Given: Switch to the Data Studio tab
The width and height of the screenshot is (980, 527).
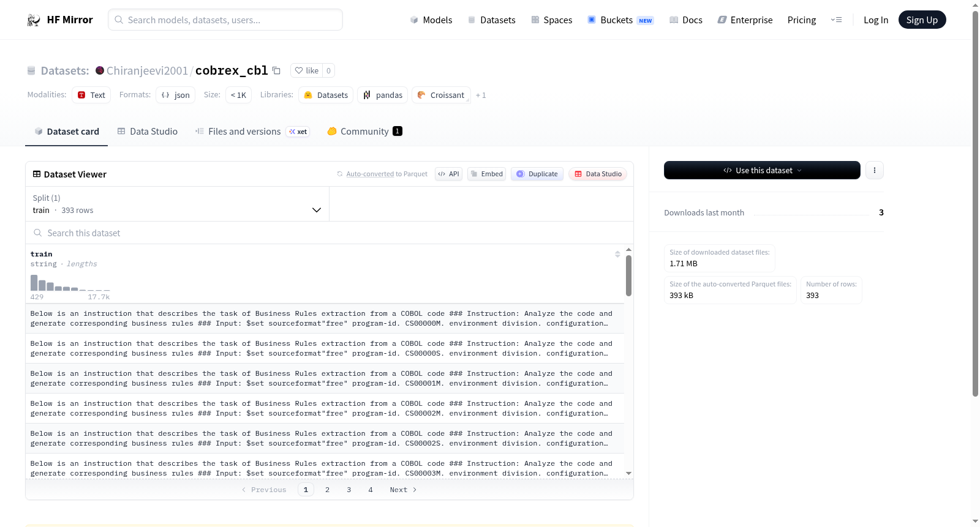Looking at the screenshot, I should click(x=148, y=132).
